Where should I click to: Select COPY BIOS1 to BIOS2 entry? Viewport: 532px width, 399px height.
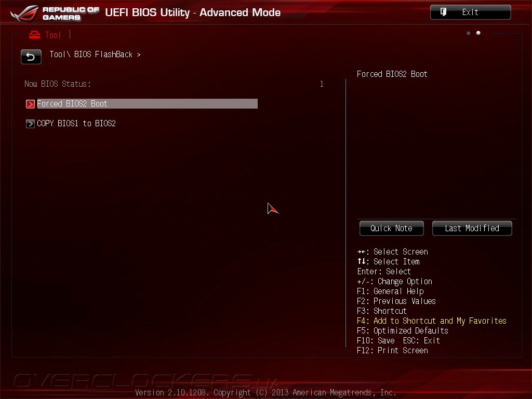pyautogui.click(x=76, y=124)
